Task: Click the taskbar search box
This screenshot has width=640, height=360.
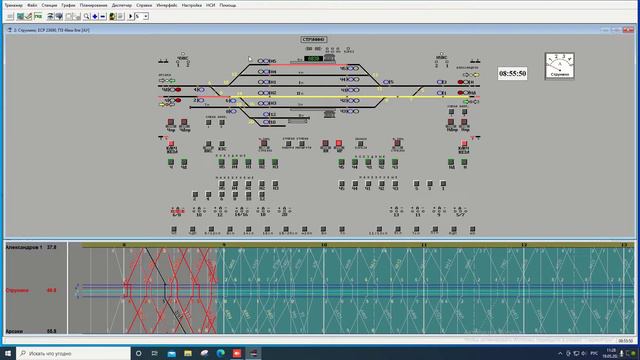Action: [x=73, y=353]
